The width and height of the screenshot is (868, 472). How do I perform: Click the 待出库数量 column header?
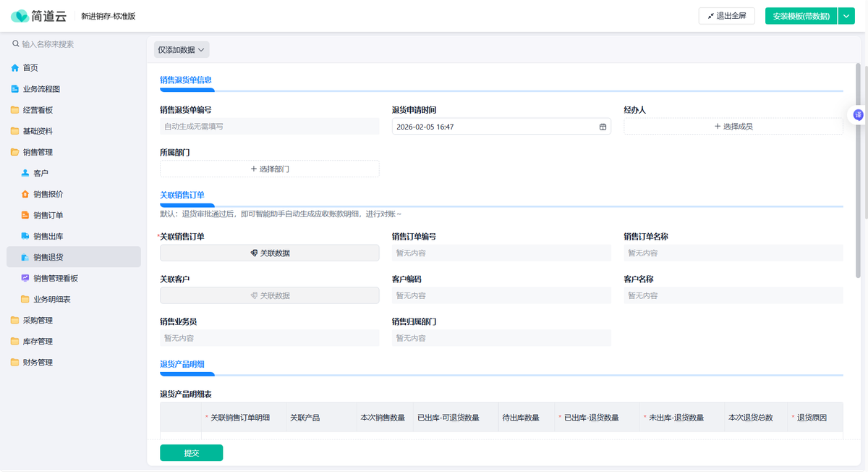tap(525, 418)
